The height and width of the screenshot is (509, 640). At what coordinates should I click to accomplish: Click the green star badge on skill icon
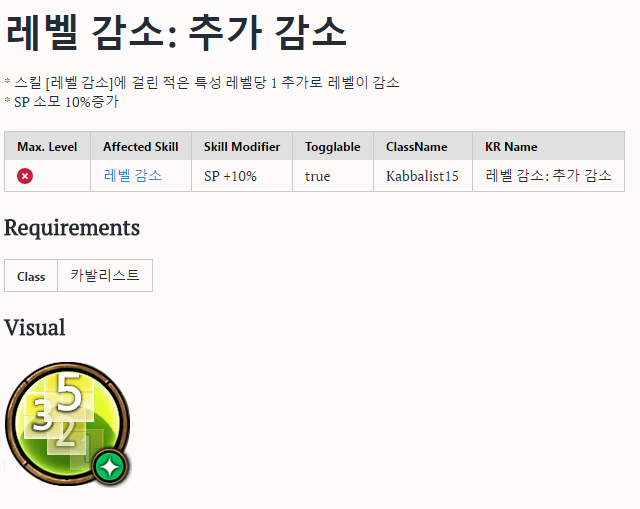[x=110, y=467]
